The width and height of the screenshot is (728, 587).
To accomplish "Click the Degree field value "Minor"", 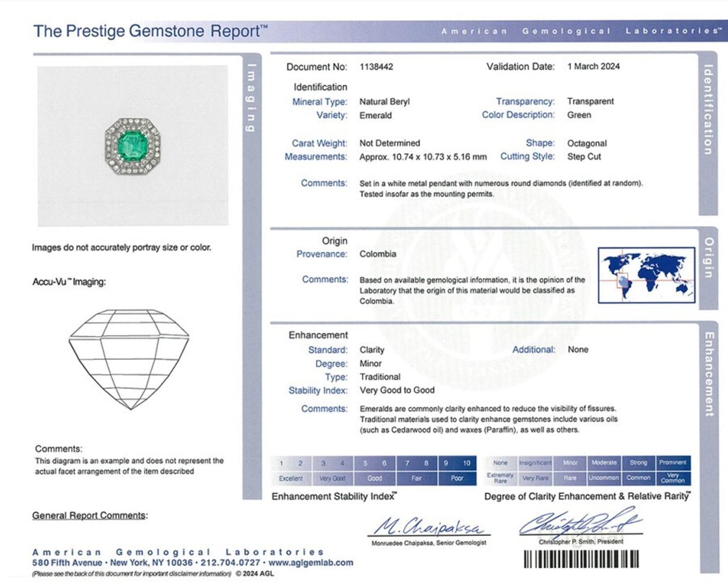I will (x=370, y=363).
